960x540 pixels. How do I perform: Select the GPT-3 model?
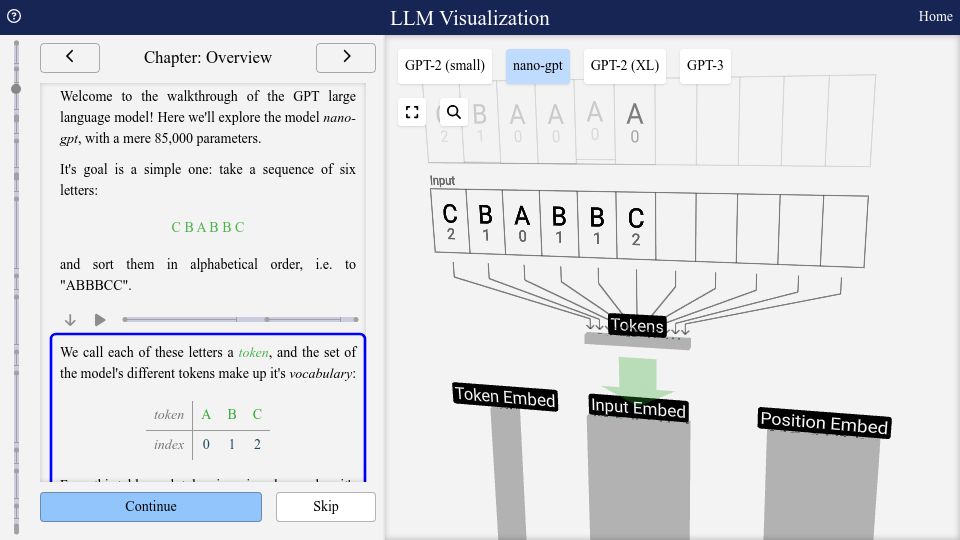point(705,66)
